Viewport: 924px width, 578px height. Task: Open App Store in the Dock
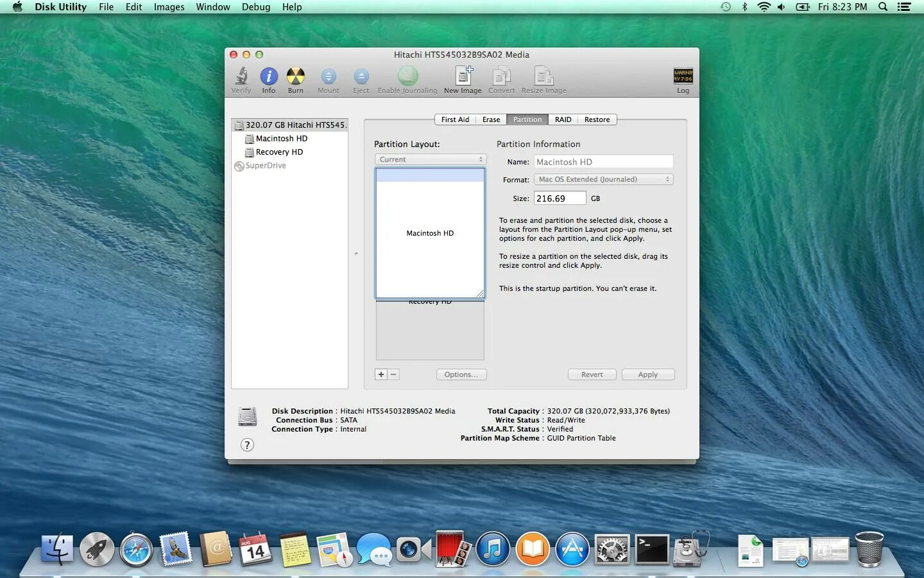pos(572,550)
